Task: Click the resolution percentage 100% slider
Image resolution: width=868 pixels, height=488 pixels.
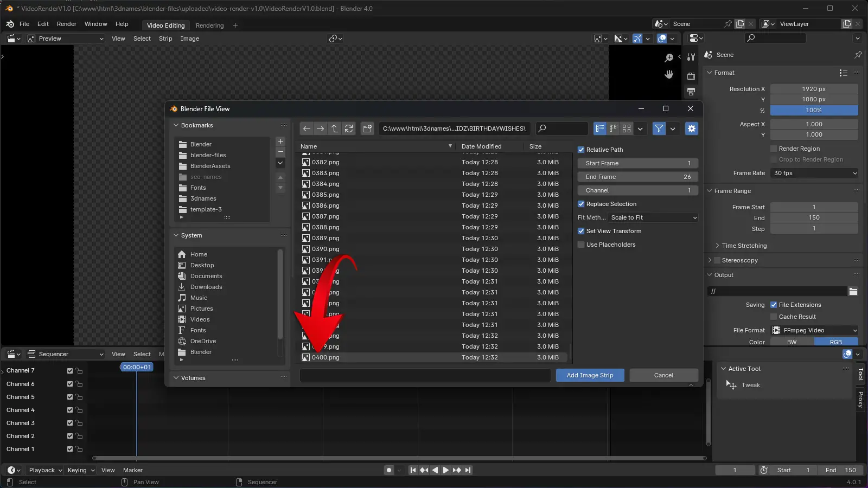Action: (x=814, y=110)
